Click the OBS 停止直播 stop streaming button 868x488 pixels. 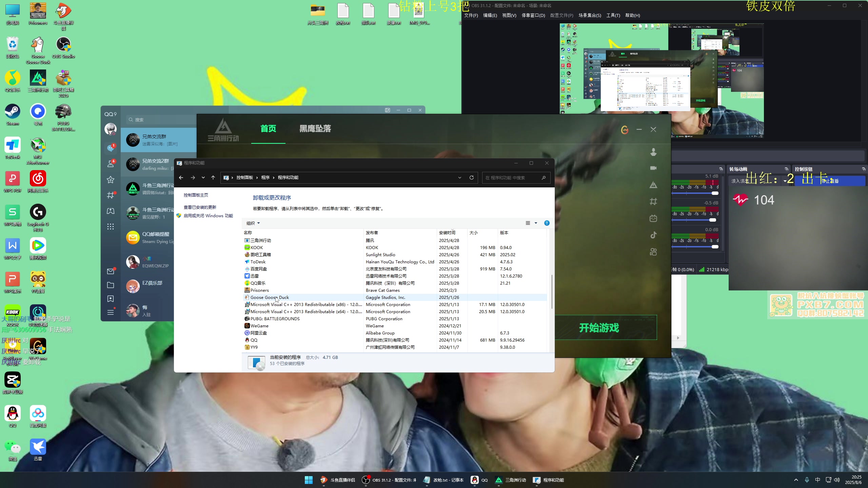click(x=830, y=181)
